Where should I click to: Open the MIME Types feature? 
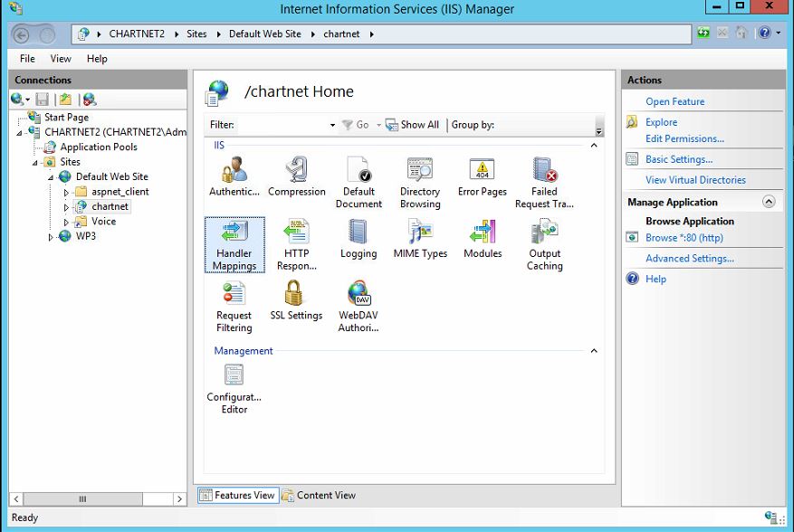(420, 239)
